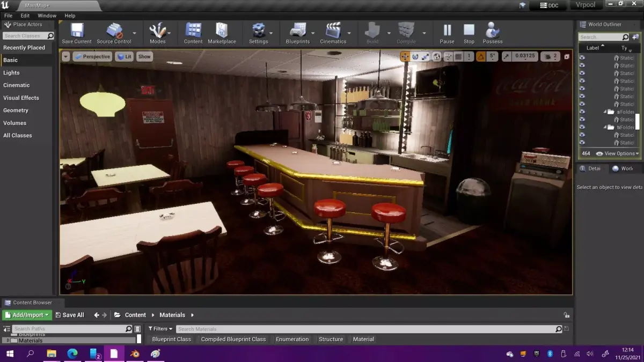The width and height of the screenshot is (644, 362).
Task: Click the Save Current toolbar icon
Action: (77, 33)
